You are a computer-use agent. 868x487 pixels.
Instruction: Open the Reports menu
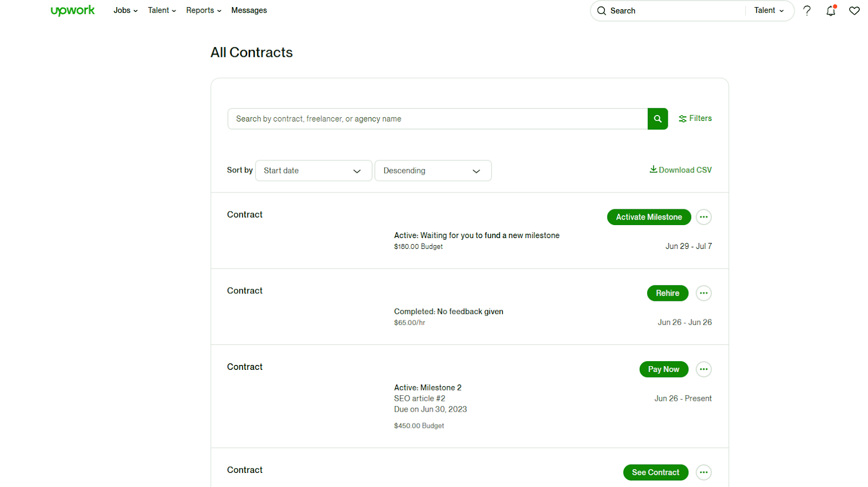203,10
